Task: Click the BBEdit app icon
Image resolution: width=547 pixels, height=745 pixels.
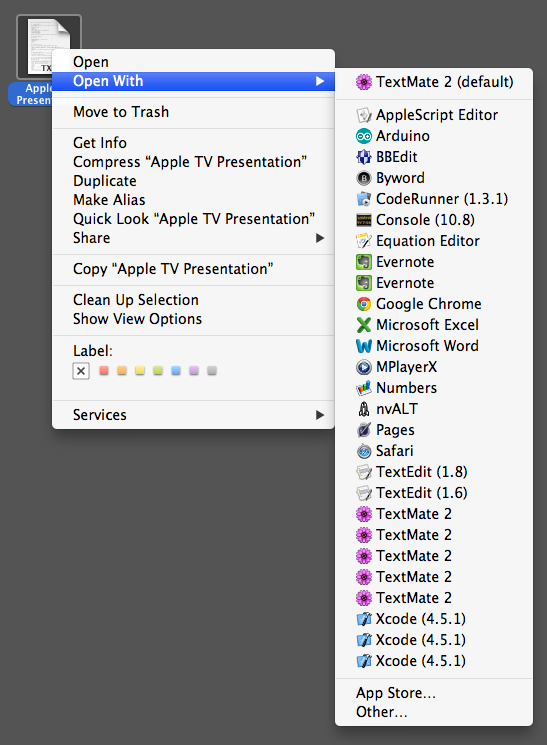Action: 364,157
